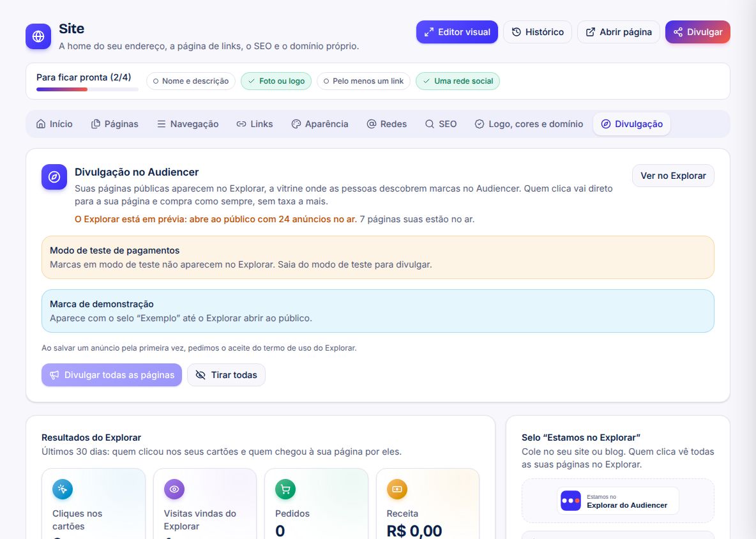756x539 pixels.
Task: Click the Divulgar share button in header
Action: point(698,32)
